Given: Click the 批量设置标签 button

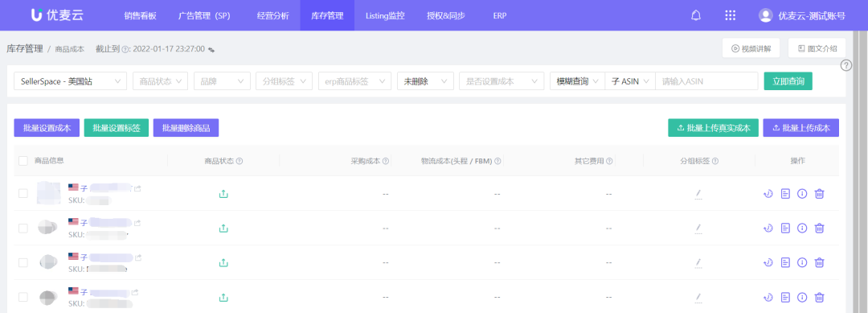Looking at the screenshot, I should (117, 127).
